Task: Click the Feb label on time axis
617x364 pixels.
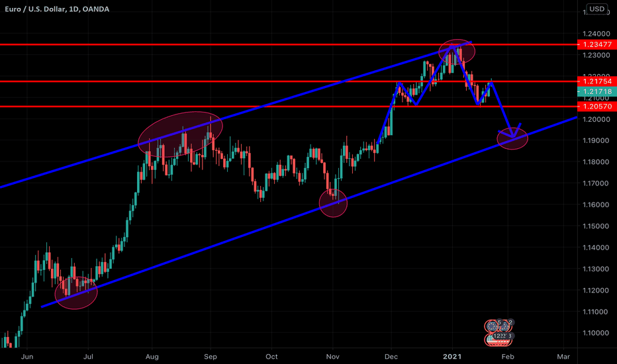Action: coord(508,357)
